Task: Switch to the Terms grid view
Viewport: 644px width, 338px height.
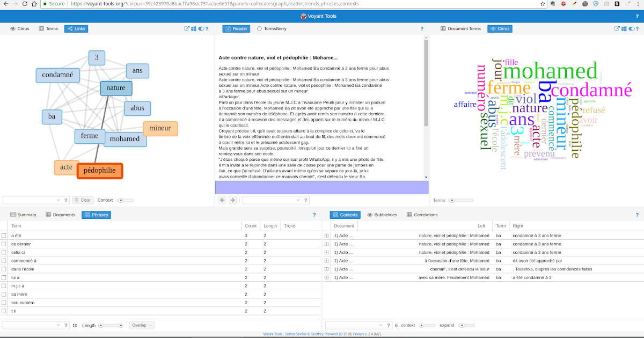Action: [x=48, y=28]
